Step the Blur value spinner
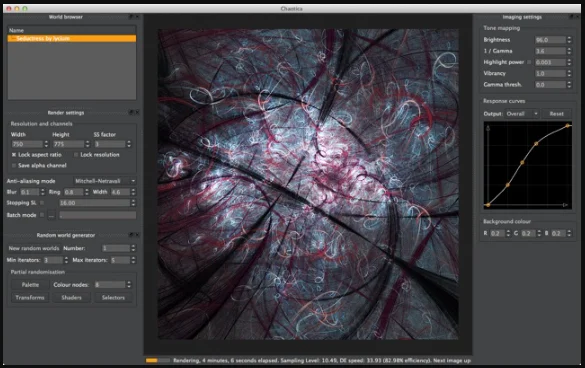Image resolution: width=585 pixels, height=368 pixels. click(43, 192)
